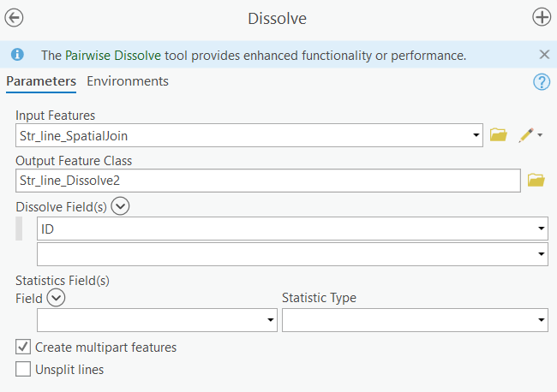Browse folder for Output Feature Class
Image resolution: width=557 pixels, height=392 pixels.
coord(536,180)
